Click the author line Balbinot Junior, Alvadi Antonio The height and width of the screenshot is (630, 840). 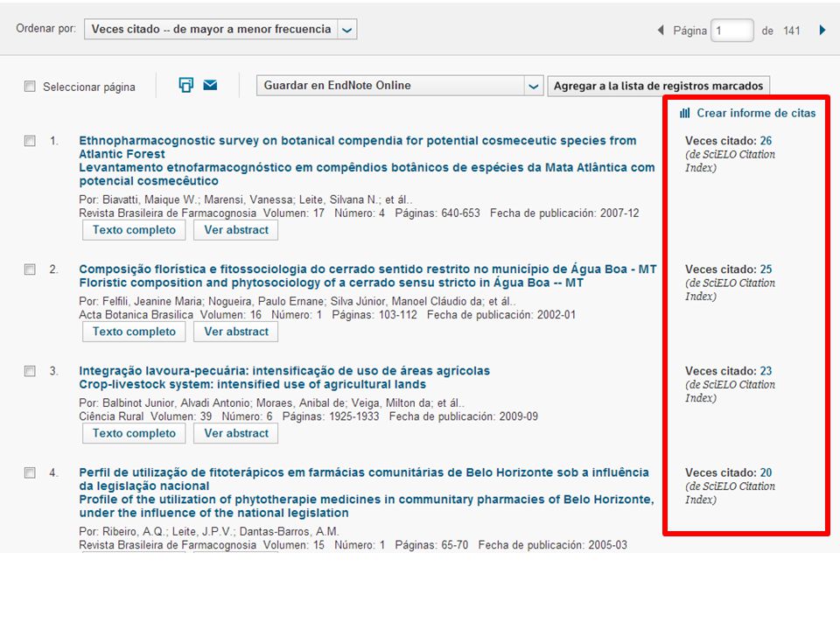click(x=271, y=403)
